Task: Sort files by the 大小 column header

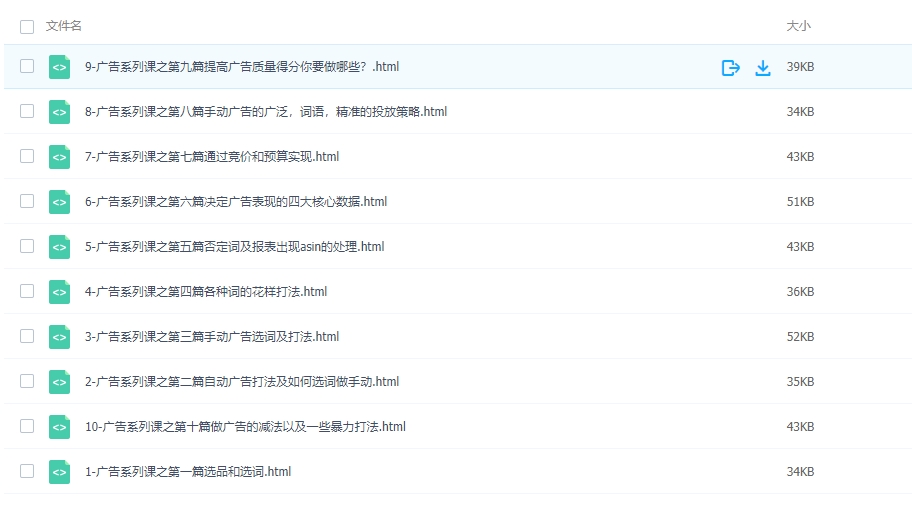Action: point(799,26)
